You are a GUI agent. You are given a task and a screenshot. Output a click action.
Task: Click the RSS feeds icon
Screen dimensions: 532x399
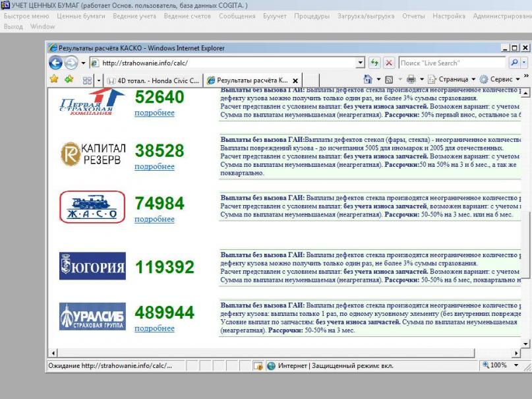(x=389, y=80)
